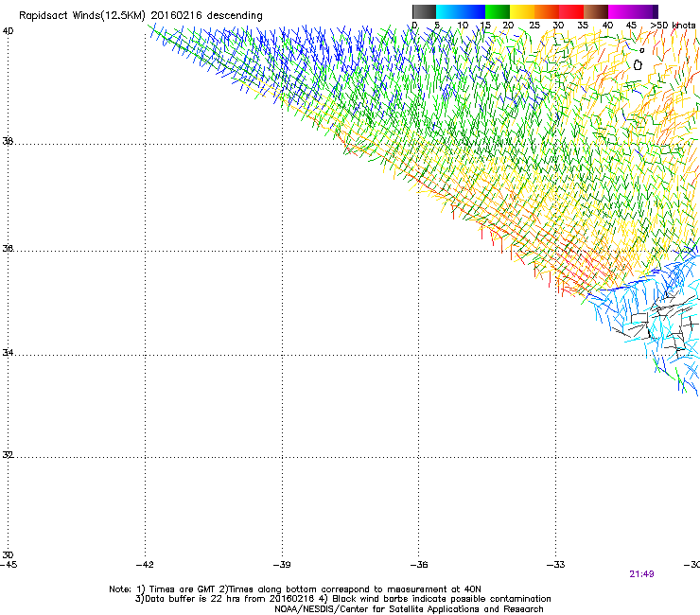700x615 pixels.
Task: Click the latitude label '32'
Action: coord(8,455)
